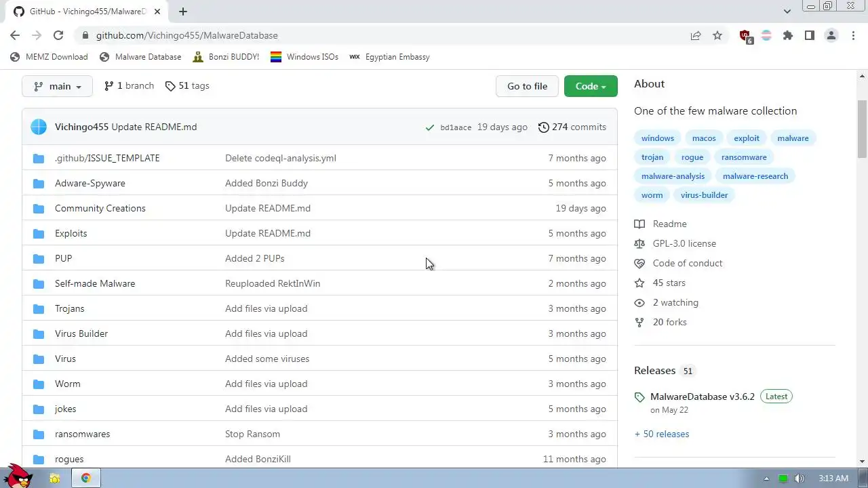Screen dimensions: 868x488
Task: Open the tab search chevron
Action: (x=787, y=12)
